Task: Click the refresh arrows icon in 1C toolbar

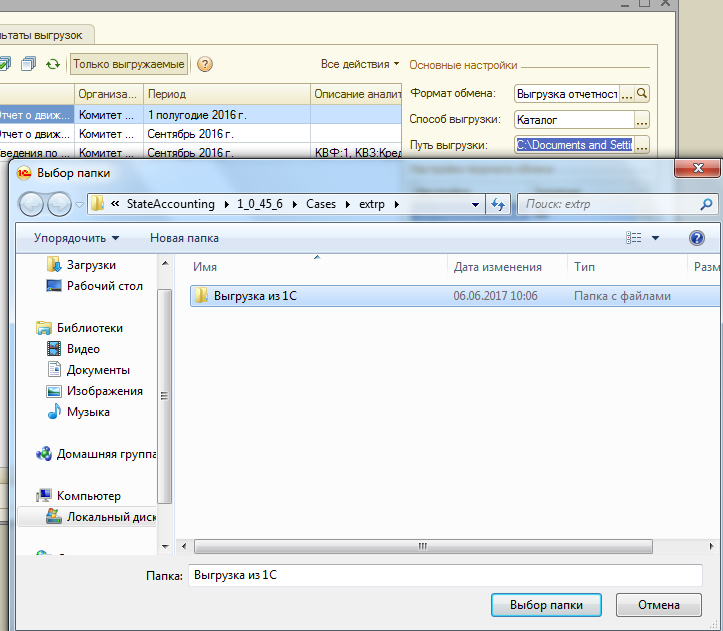Action: coord(53,64)
